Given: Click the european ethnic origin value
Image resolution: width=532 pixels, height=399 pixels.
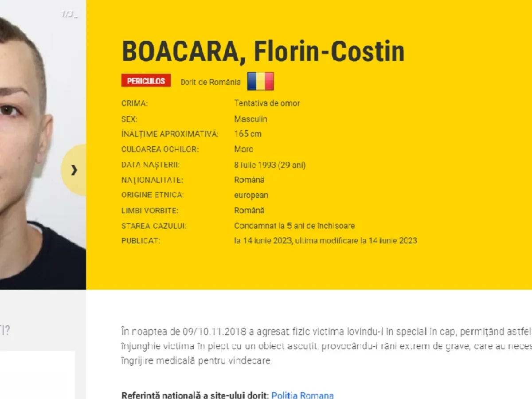Looking at the screenshot, I should click(x=251, y=195).
